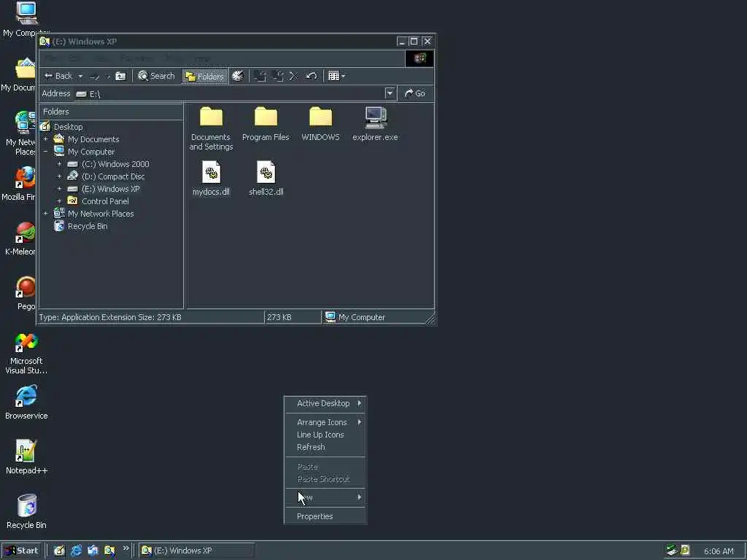Click the Go button
The height and width of the screenshot is (560, 747).
click(x=415, y=93)
